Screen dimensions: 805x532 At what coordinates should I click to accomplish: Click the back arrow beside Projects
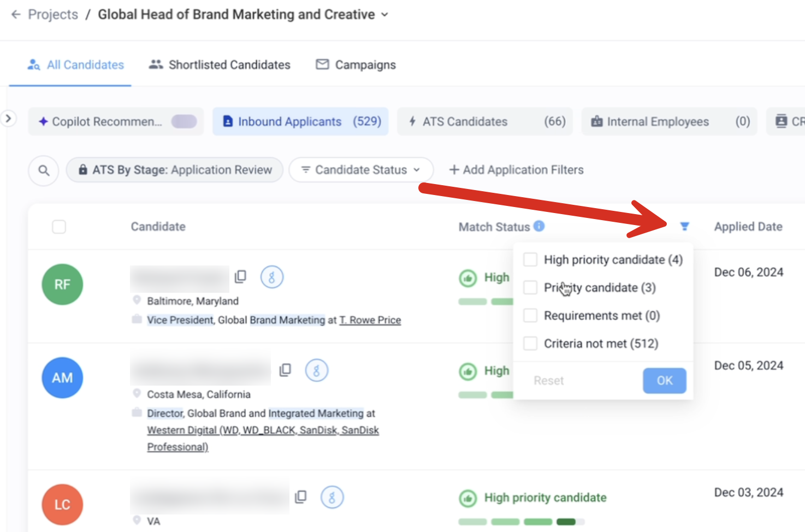(x=16, y=15)
